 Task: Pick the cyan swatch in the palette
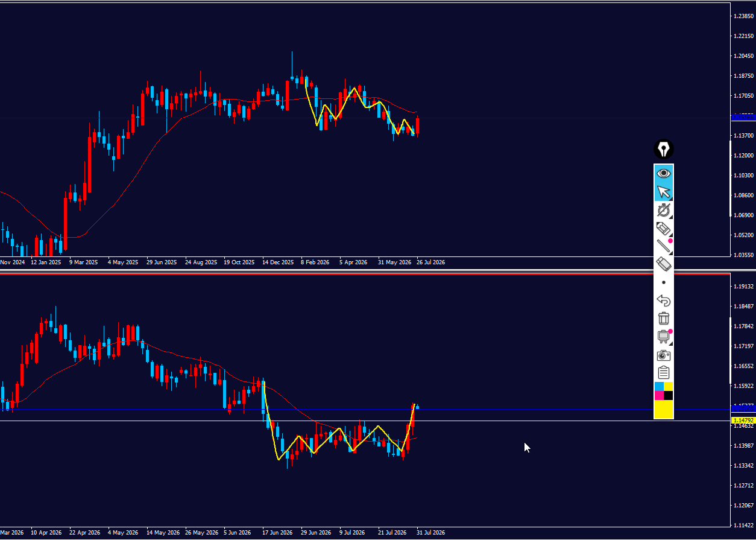click(659, 386)
